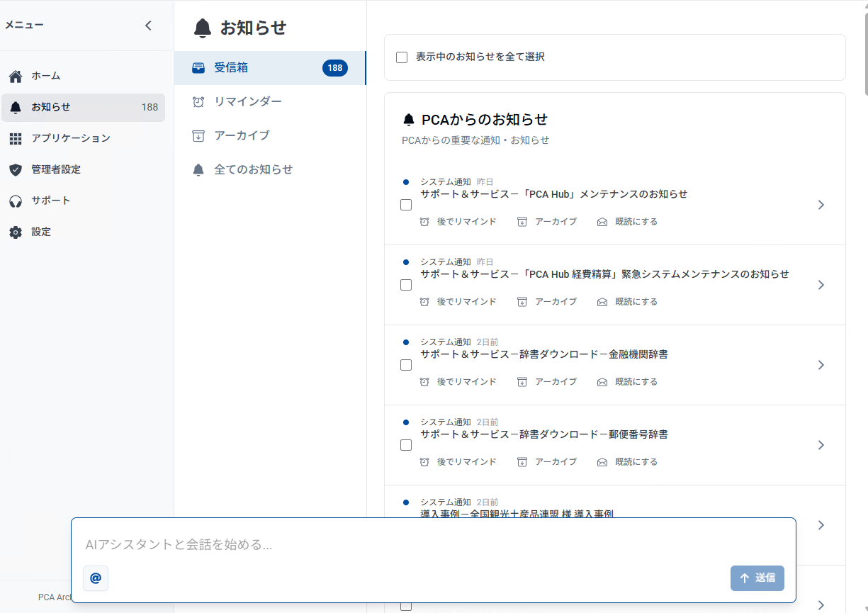Select the PCA Hub メンテナンス notification checkbox

pos(405,204)
